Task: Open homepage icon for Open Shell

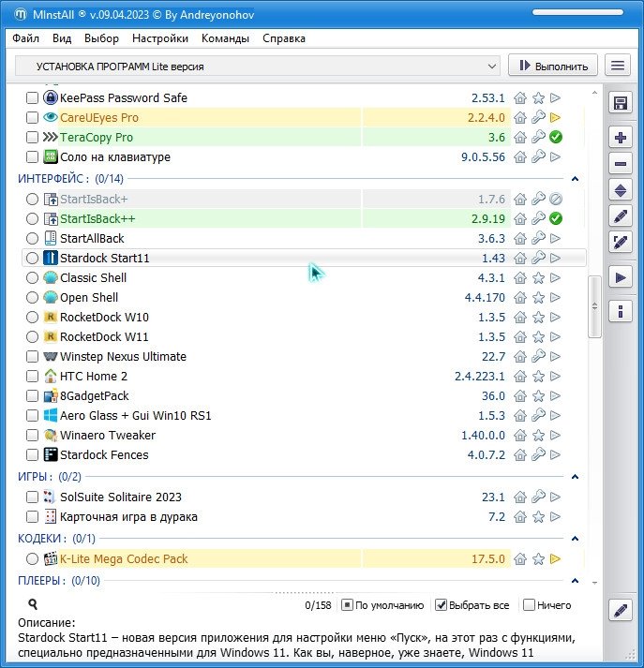Action: [520, 297]
